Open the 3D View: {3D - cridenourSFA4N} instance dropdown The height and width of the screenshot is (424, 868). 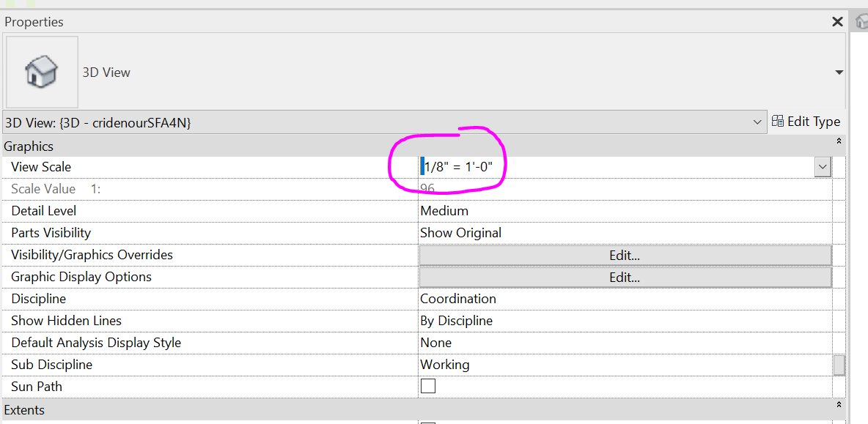pyautogui.click(x=383, y=122)
